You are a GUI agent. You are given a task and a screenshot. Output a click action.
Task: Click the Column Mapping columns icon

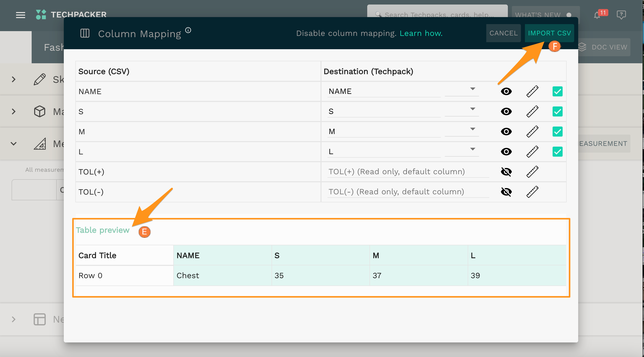coord(85,33)
